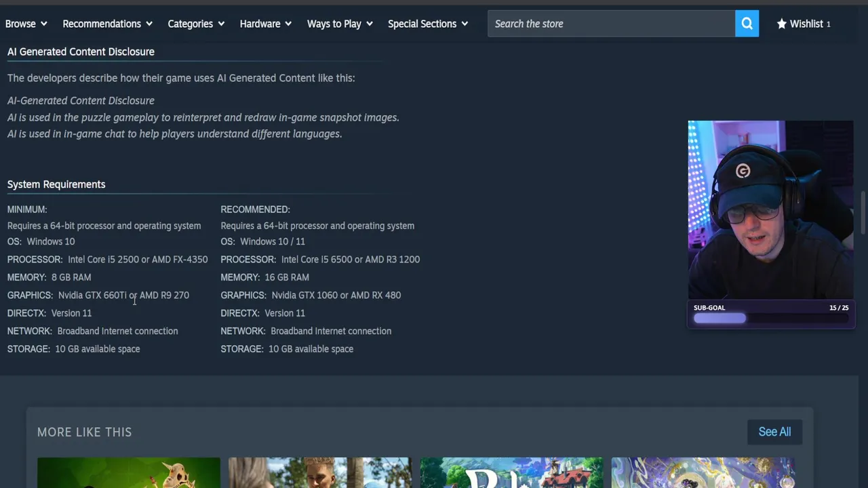868x488 pixels.
Task: Click minimum graphics Nvidia GTX 660Ti text
Action: coord(92,296)
